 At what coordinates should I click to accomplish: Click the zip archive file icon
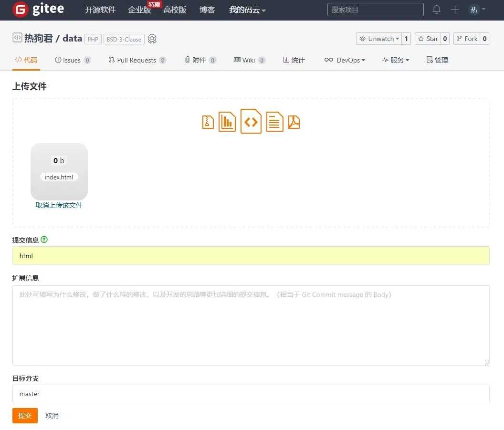coord(208,122)
